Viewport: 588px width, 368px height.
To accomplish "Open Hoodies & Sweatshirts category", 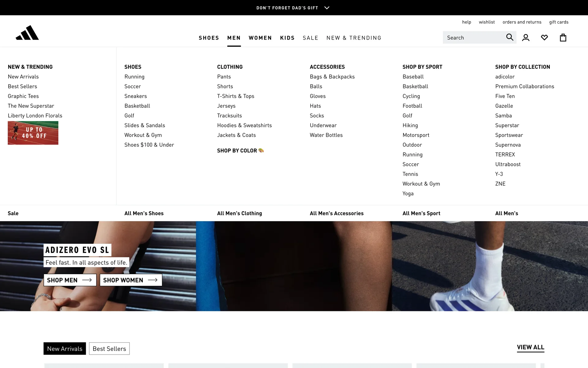I will (244, 125).
